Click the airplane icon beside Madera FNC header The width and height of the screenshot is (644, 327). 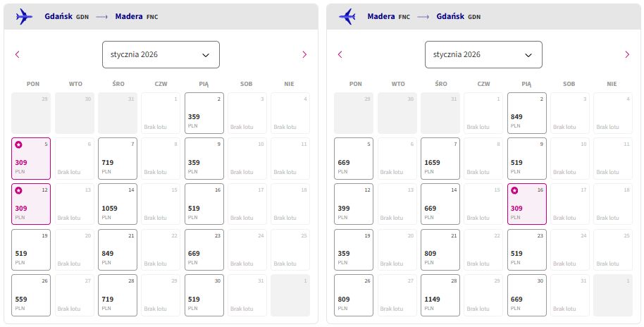click(x=347, y=17)
